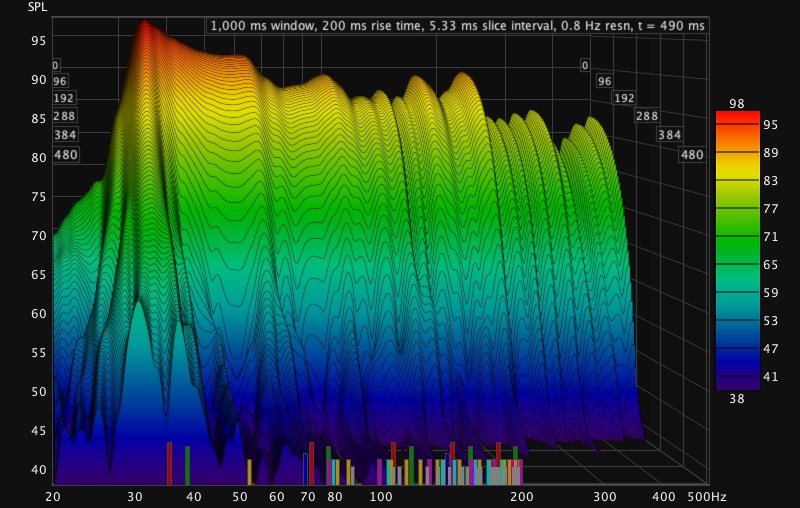This screenshot has height=508, width=800.
Task: Click the red modal marker bar near 35 Hz
Action: click(x=169, y=463)
